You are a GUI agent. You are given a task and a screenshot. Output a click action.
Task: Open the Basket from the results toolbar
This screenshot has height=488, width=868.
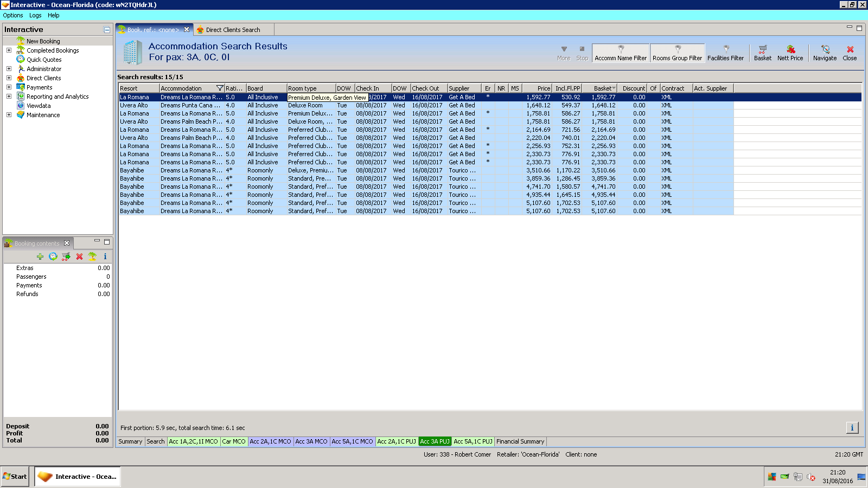[x=762, y=53]
